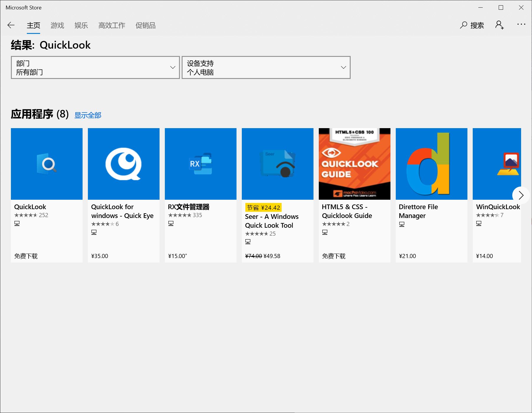Open the RX文件管理器 title

pyautogui.click(x=188, y=207)
